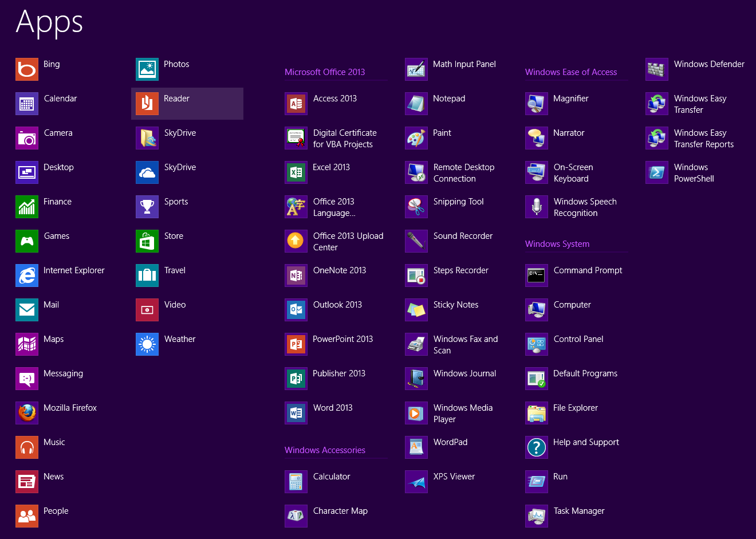Launch Windows Speech Recognition icon
The width and height of the screenshot is (756, 539).
tap(537, 207)
